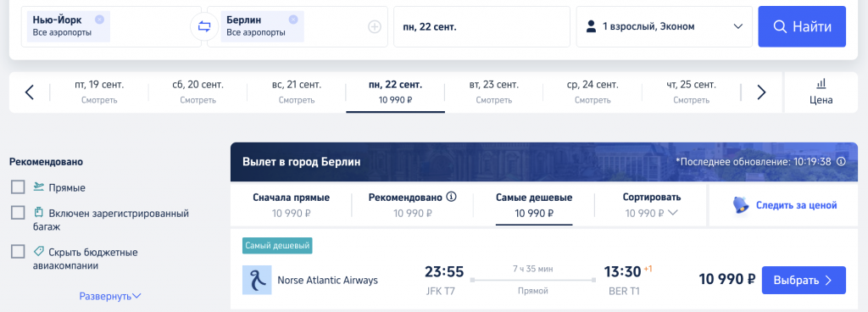Show info icon next to Рекомендовано sort
This screenshot has width=868, height=312.
tap(451, 197)
